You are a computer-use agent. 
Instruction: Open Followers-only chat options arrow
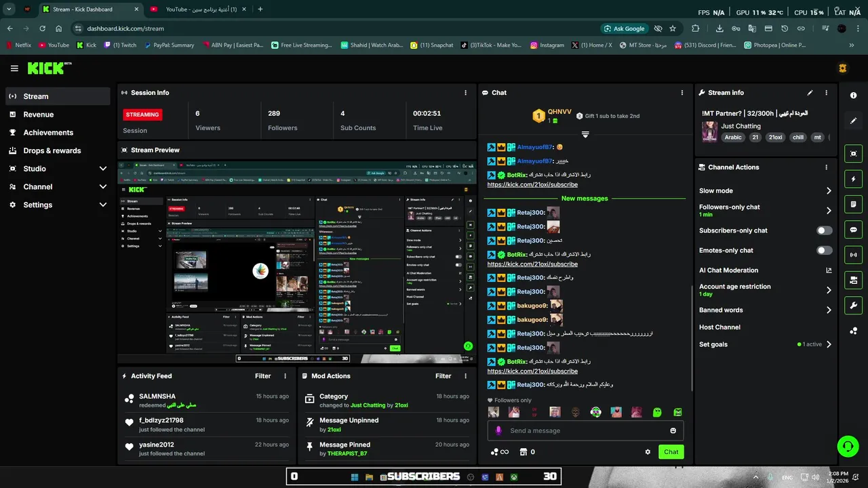pyautogui.click(x=829, y=210)
